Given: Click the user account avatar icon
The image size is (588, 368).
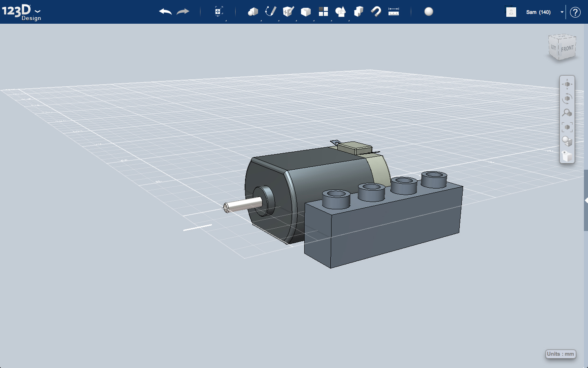Looking at the screenshot, I should [x=511, y=12].
